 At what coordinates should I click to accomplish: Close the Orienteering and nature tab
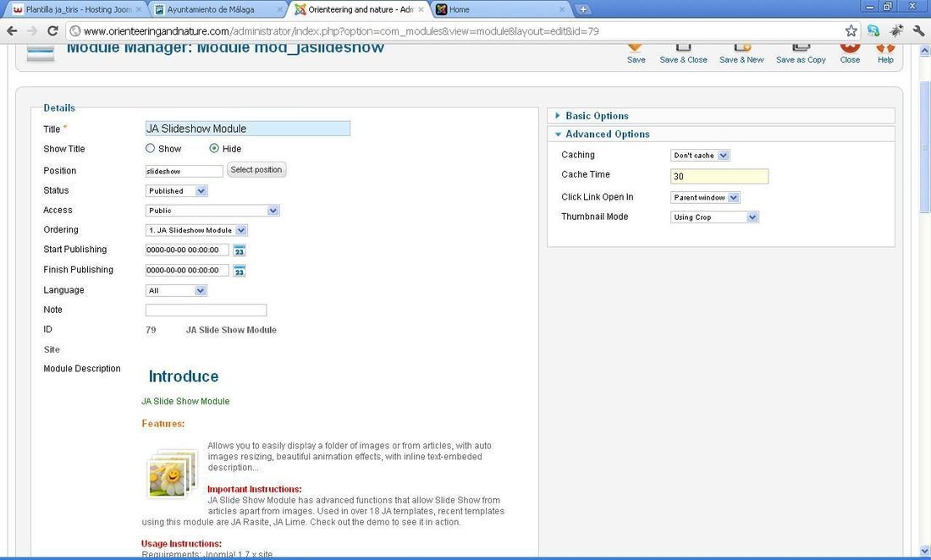[x=421, y=9]
